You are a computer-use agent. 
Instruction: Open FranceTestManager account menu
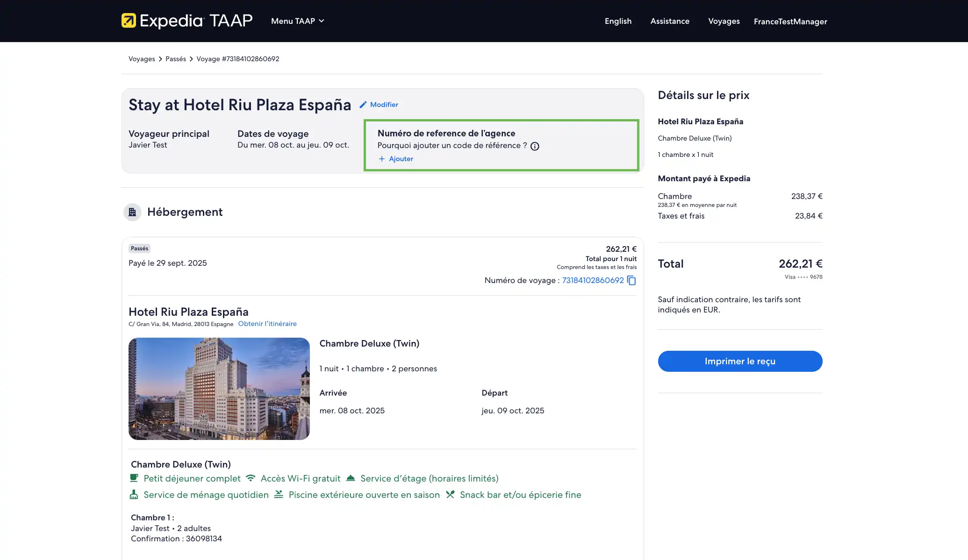pos(790,21)
